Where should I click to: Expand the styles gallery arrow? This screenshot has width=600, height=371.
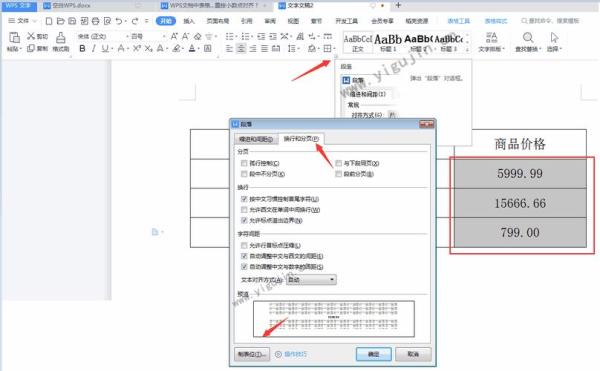point(467,49)
